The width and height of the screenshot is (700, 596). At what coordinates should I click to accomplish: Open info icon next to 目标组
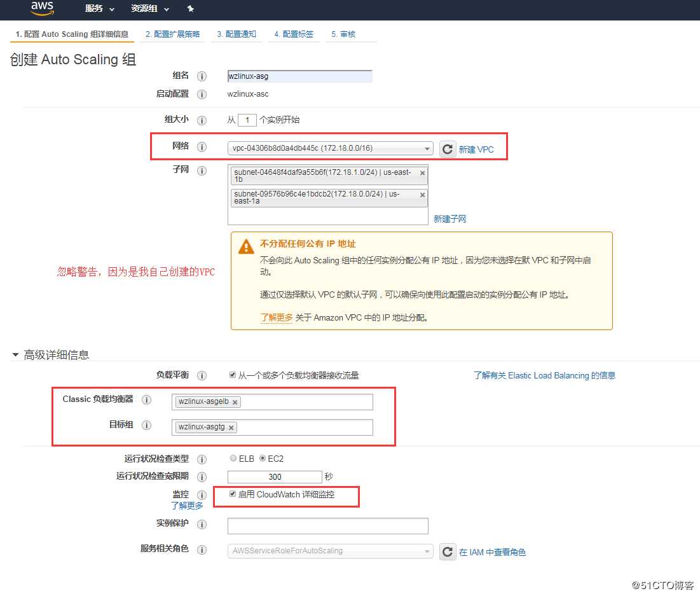point(146,425)
